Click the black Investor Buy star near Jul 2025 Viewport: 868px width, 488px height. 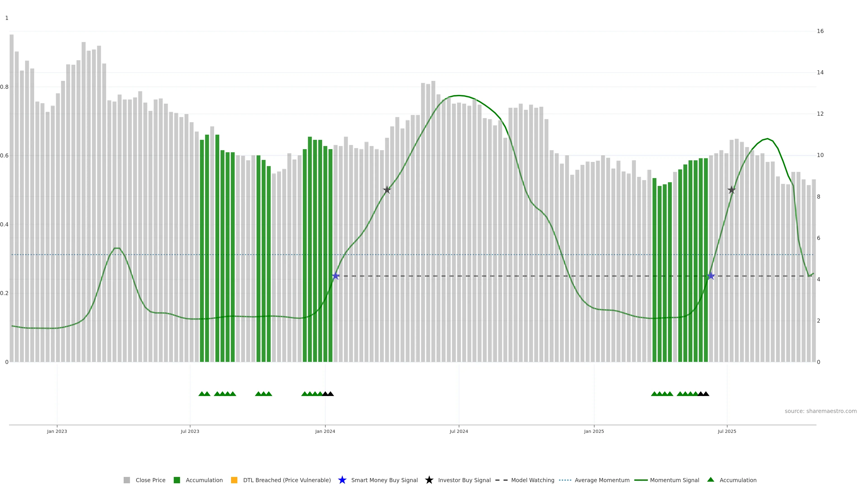731,190
